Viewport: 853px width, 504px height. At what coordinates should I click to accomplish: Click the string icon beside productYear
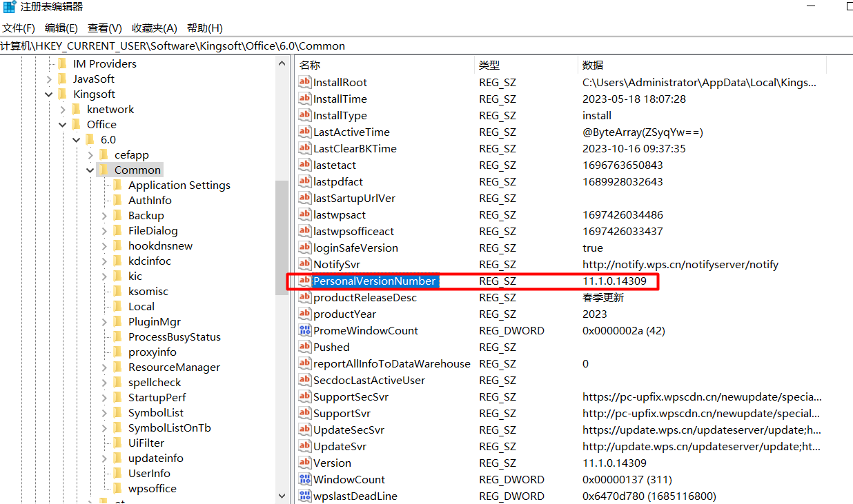point(304,314)
